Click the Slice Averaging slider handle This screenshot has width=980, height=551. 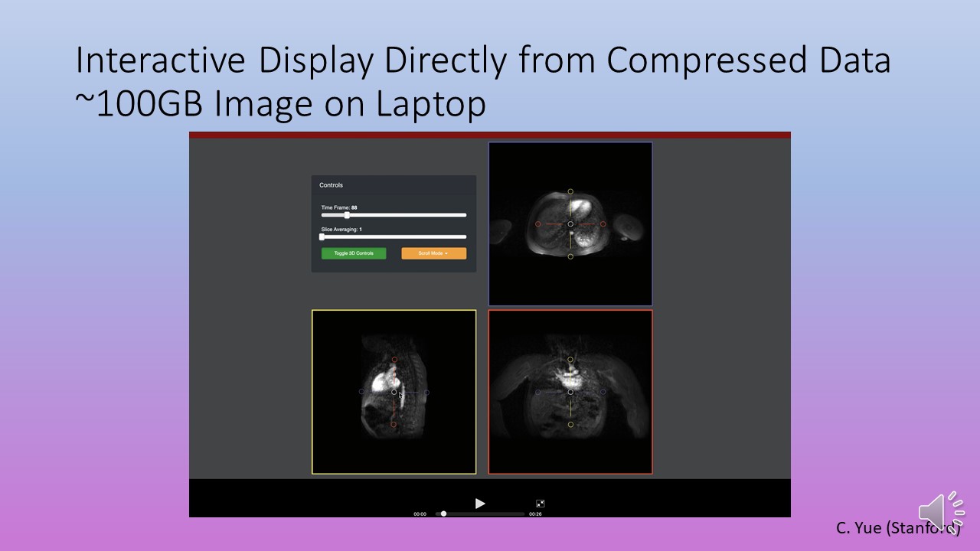tap(322, 236)
